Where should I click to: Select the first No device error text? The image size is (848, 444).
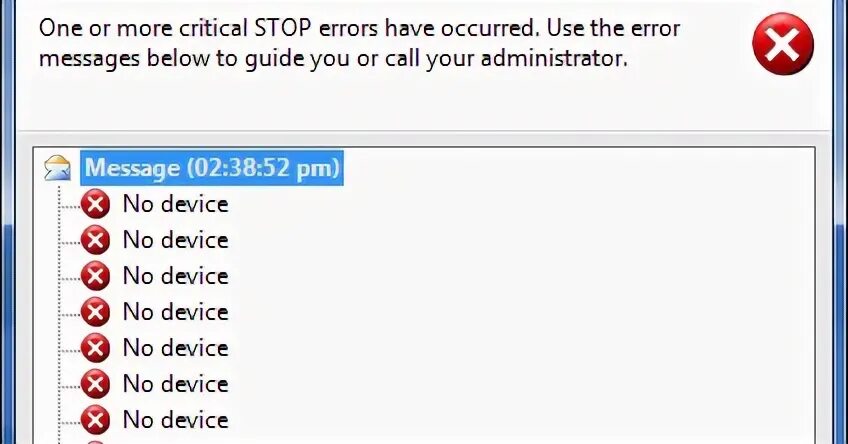click(176, 204)
